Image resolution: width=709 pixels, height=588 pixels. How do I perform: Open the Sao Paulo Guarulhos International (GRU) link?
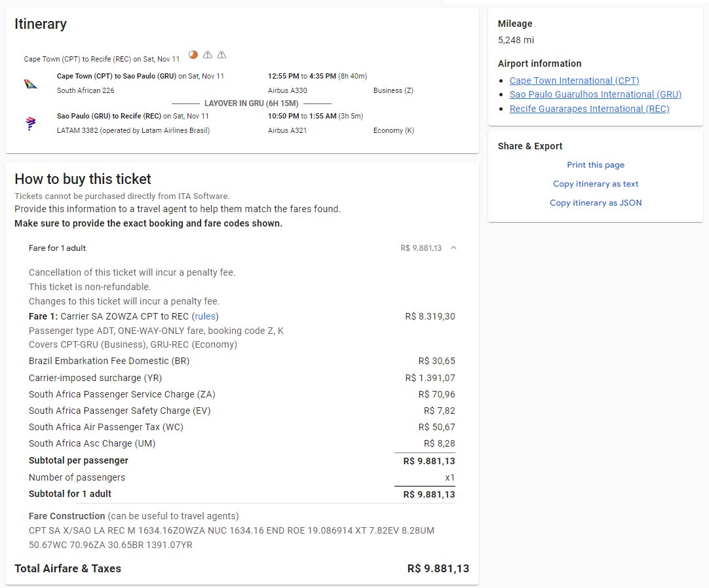point(596,94)
